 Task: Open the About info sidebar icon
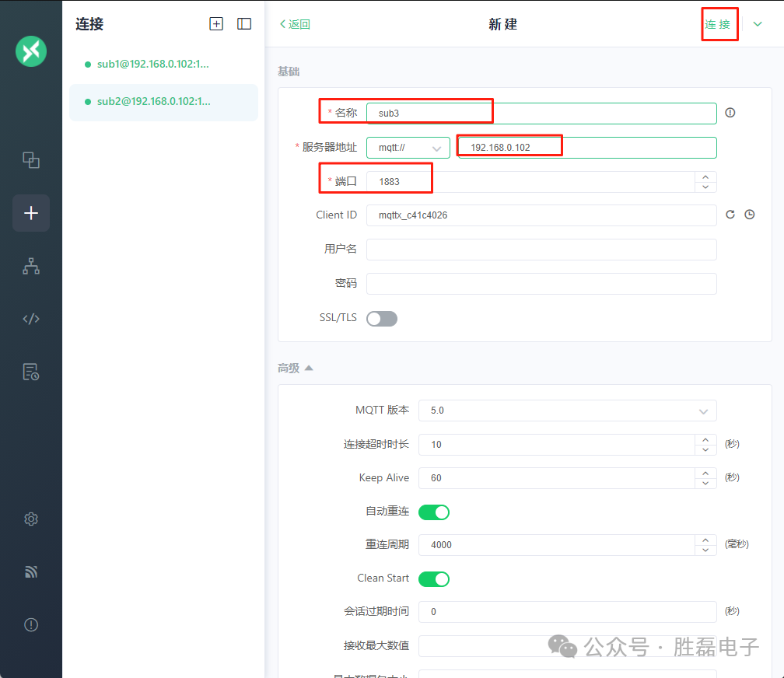click(x=31, y=624)
